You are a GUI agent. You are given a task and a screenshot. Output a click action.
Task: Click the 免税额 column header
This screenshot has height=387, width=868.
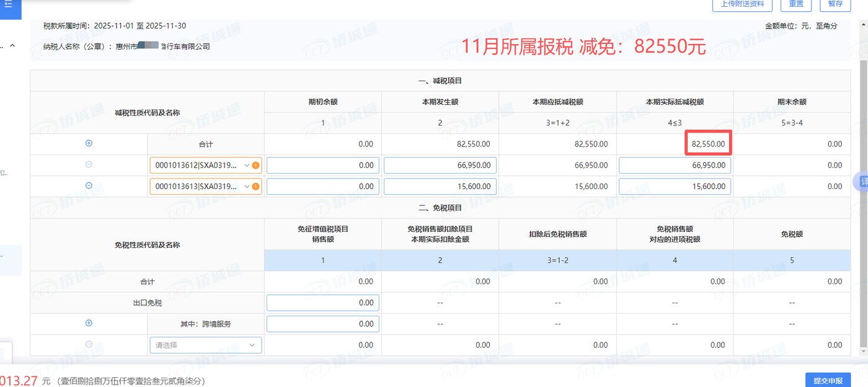click(792, 234)
